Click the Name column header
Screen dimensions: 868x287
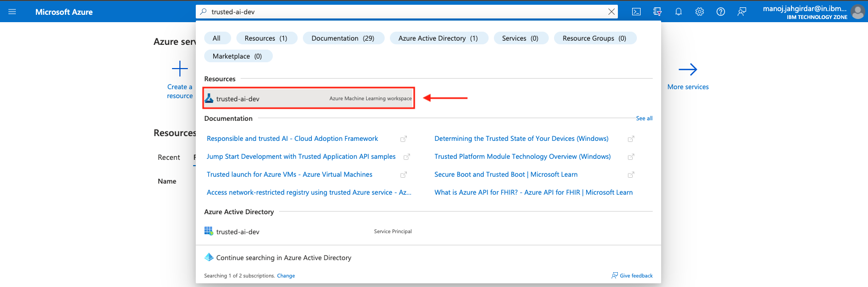[167, 181]
